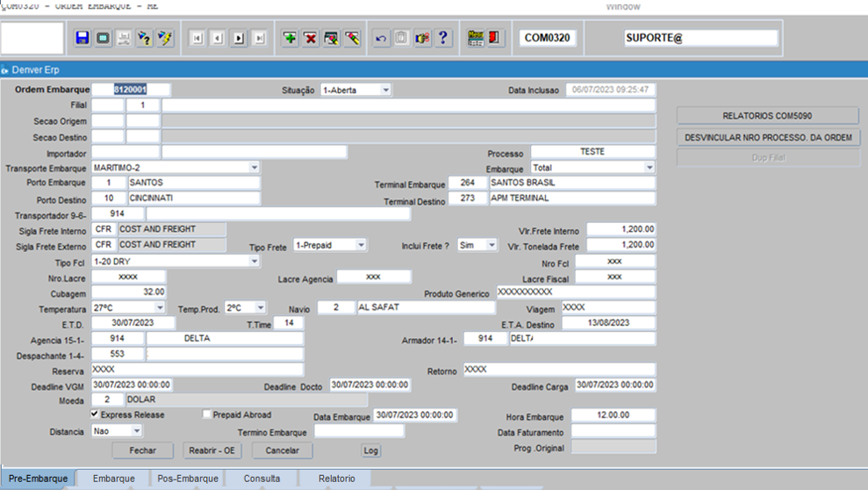Viewport: 868px width, 490px height.
Task: Click the SUPORTE@ user field
Action: tap(701, 39)
